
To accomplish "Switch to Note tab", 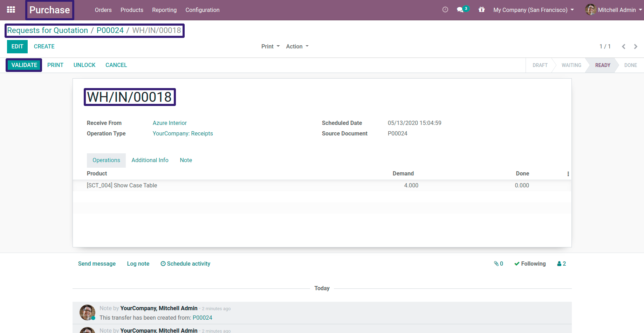I will click(186, 160).
